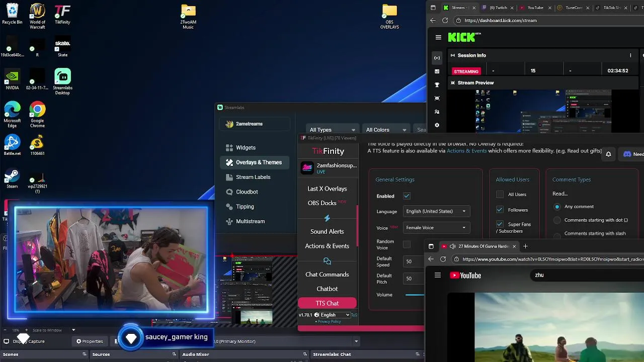Screen dimensions: 644x362
Task: Open Battle.net desktop shortcut
Action: point(12,145)
